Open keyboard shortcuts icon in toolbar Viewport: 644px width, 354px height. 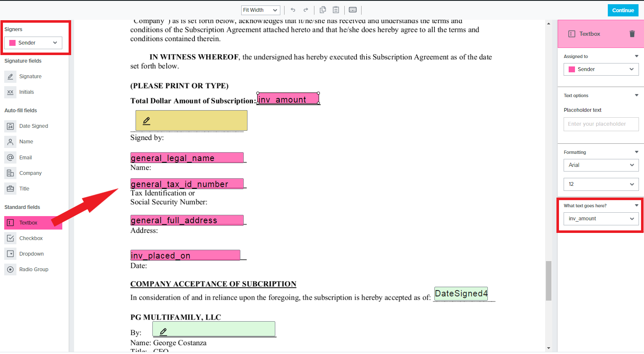(353, 10)
